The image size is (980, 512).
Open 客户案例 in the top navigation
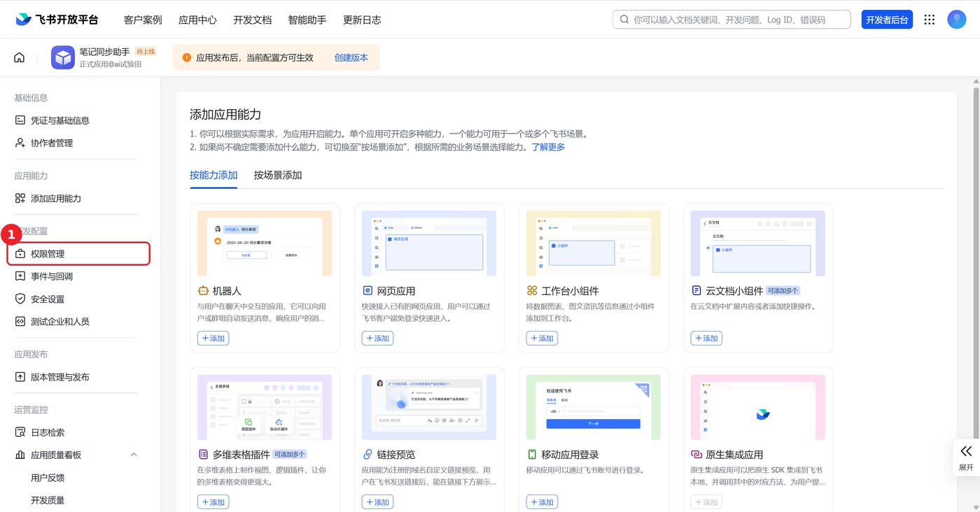(x=143, y=20)
